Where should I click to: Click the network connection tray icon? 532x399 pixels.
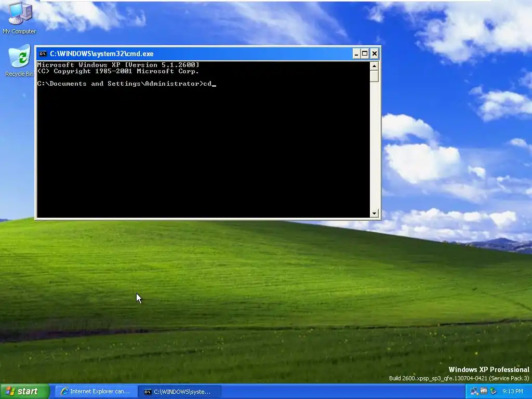pos(474,391)
